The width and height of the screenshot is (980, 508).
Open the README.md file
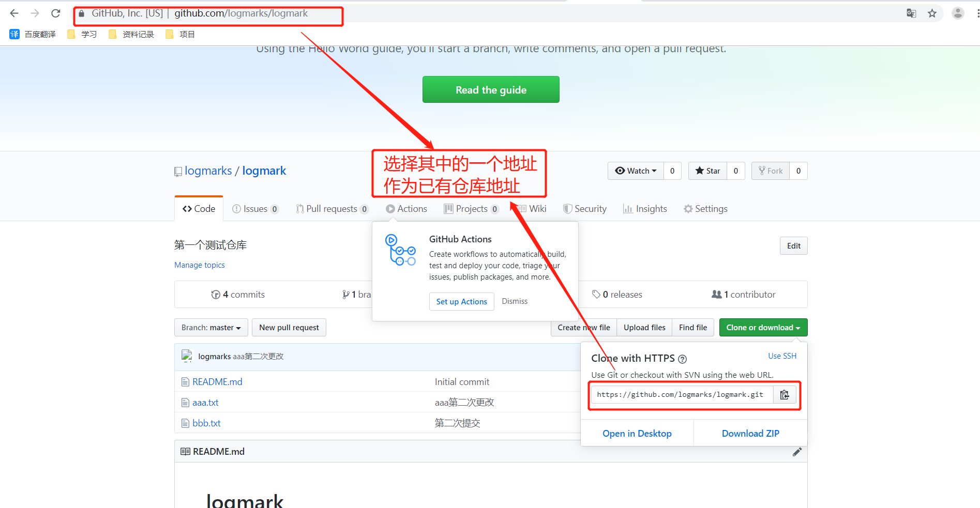point(217,382)
